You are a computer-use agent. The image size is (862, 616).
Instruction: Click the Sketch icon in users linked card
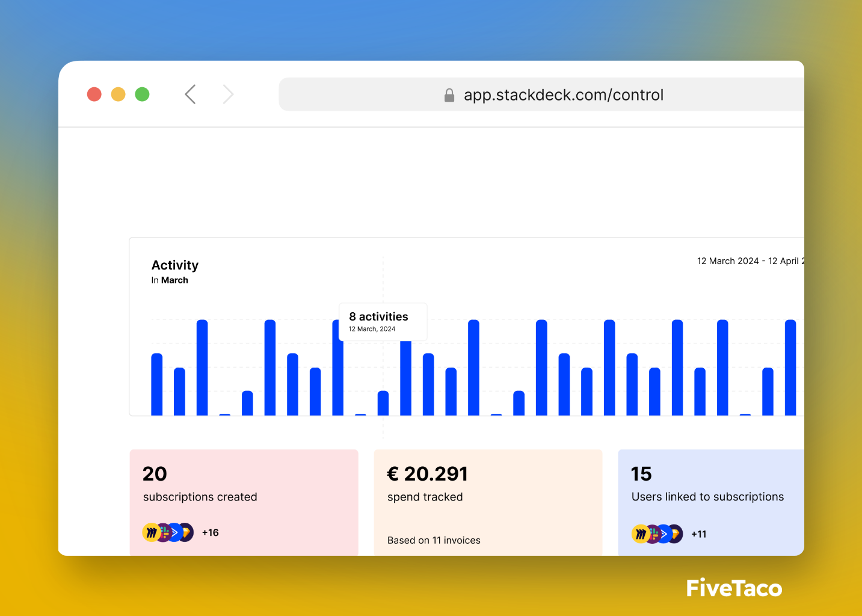(x=676, y=534)
